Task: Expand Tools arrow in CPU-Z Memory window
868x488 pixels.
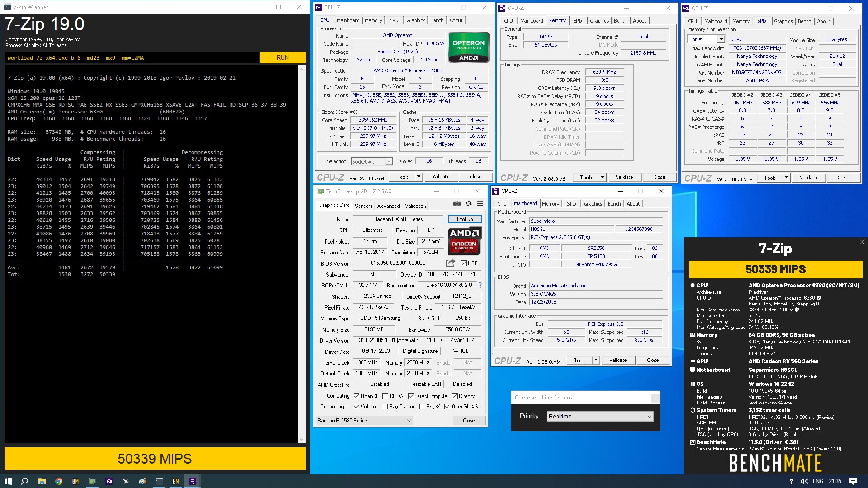Action: 602,177
